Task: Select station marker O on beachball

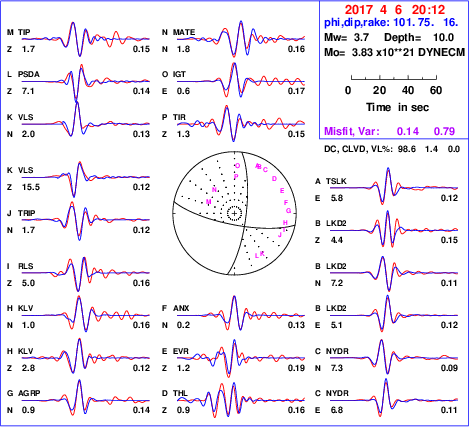Action: tap(237, 166)
